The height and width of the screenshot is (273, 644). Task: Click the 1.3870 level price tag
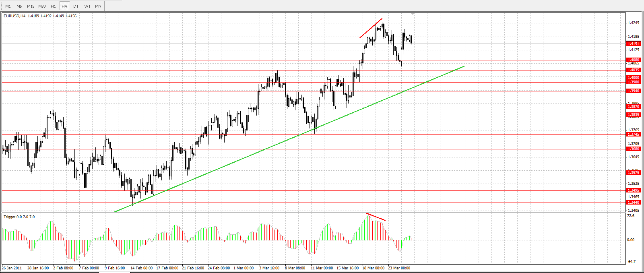pos(634,107)
